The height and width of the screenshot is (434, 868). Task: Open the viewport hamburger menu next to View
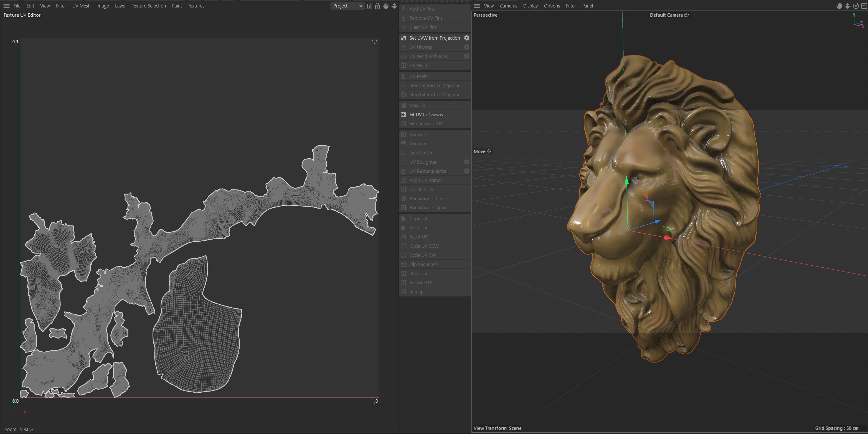pos(477,6)
